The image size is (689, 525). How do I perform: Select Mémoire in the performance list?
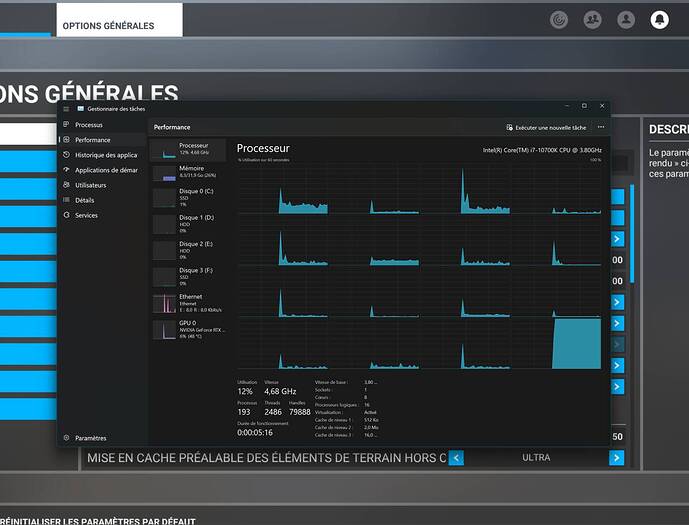[x=188, y=173]
